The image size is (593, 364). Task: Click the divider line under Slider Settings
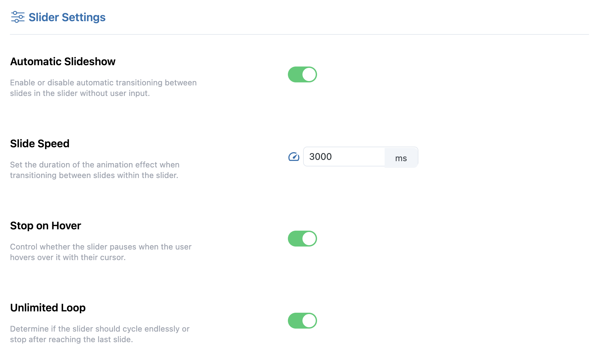click(298, 34)
